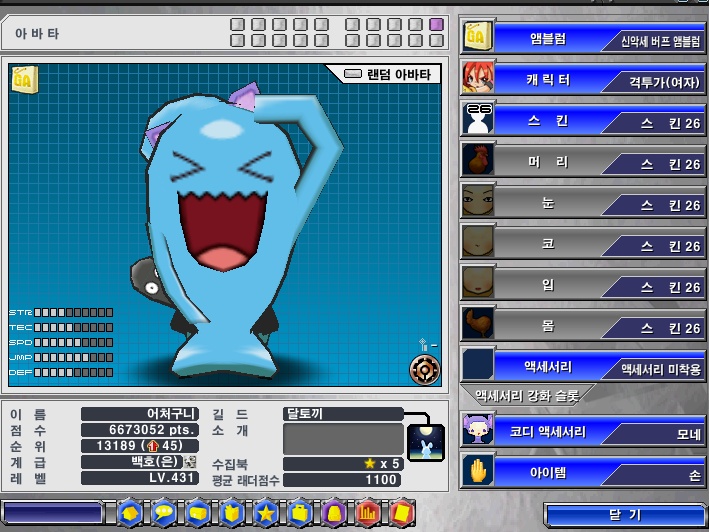Click the eyes face icon beside 눈
Image resolution: width=709 pixels, height=532 pixels.
click(x=478, y=201)
